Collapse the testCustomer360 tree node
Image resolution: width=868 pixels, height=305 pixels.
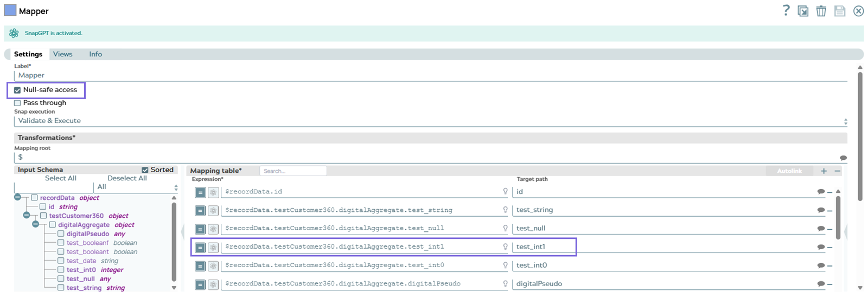[27, 215]
